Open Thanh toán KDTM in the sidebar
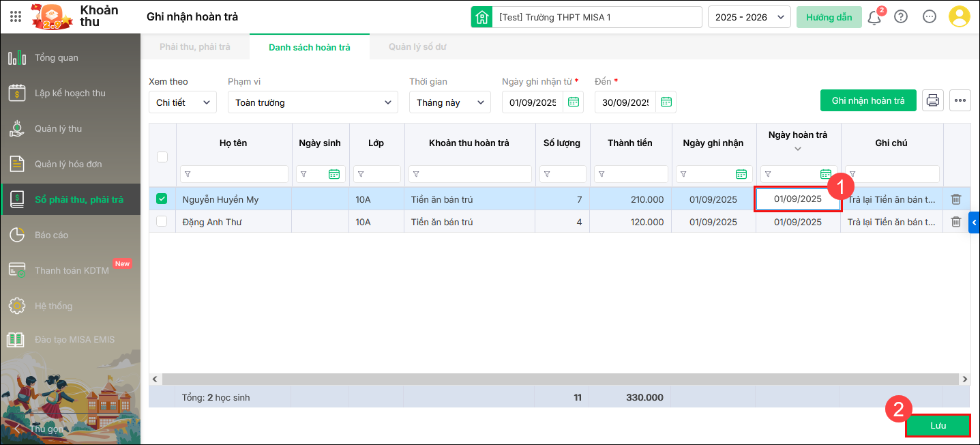 (70, 270)
